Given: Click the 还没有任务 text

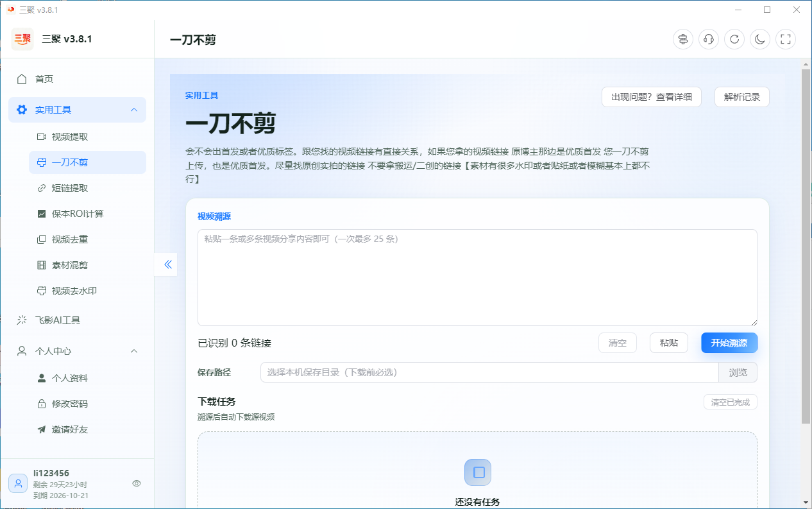Looking at the screenshot, I should [x=478, y=502].
